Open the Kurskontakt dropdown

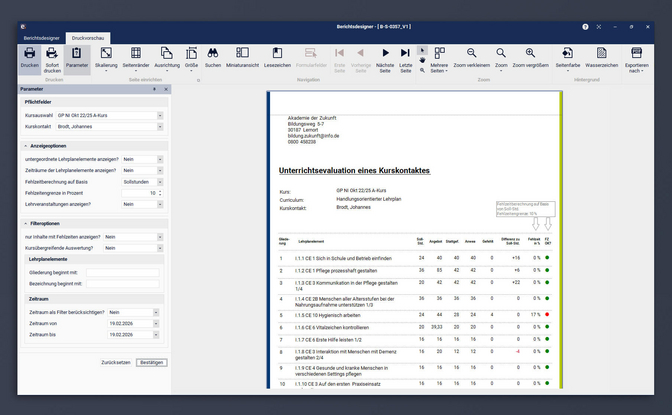pos(159,127)
